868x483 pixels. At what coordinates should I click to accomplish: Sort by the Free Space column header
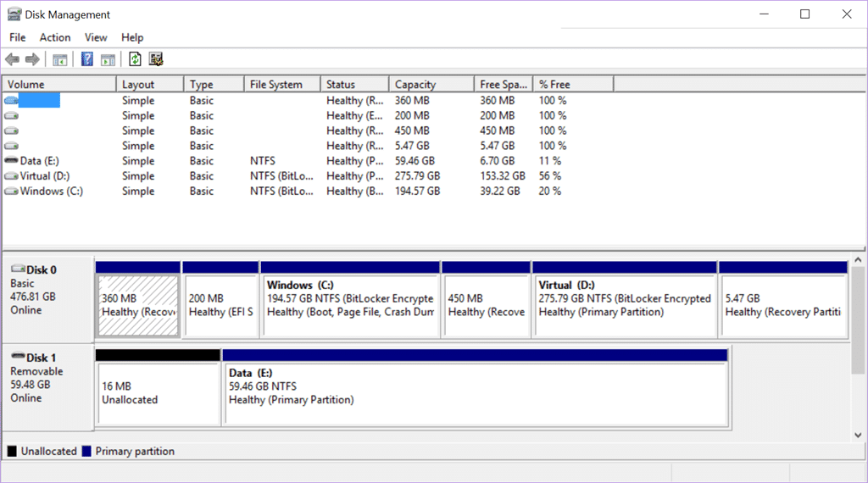click(x=504, y=84)
